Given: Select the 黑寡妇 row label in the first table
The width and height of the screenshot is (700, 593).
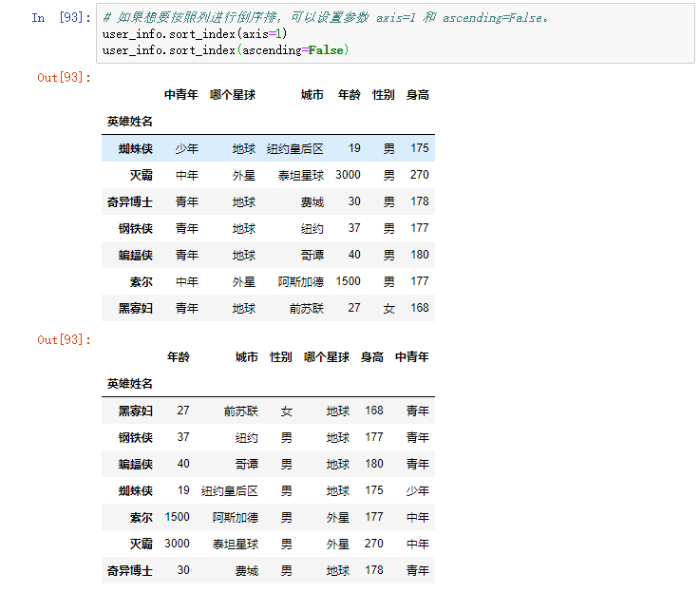Looking at the screenshot, I should pyautogui.click(x=136, y=308).
